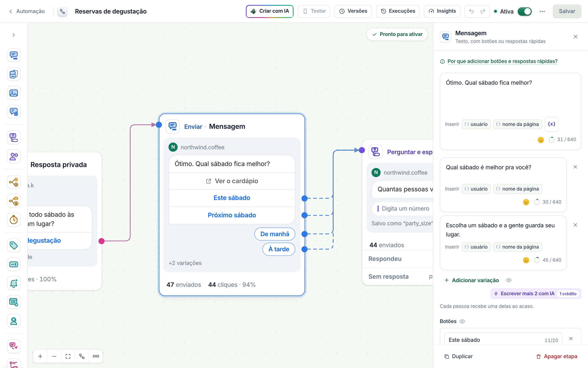The width and height of the screenshot is (588, 368).
Task: Select the Ask and wait question icon
Action: pyautogui.click(x=14, y=138)
